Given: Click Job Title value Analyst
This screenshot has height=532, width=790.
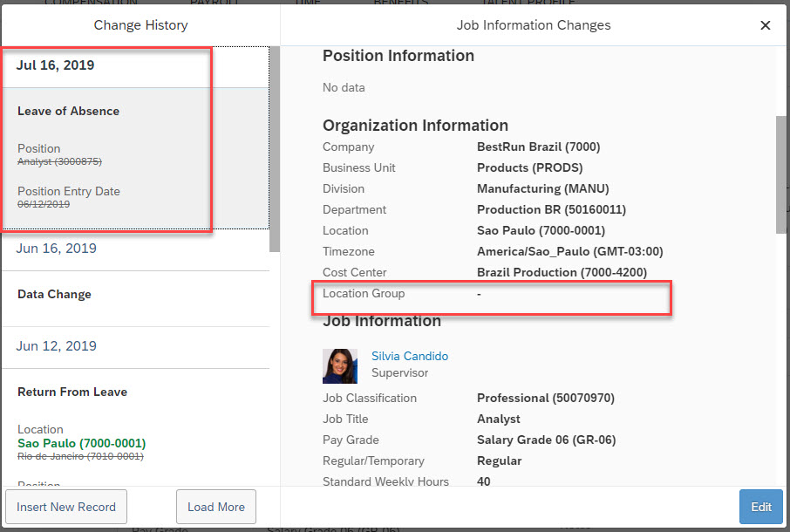Looking at the screenshot, I should (499, 419).
